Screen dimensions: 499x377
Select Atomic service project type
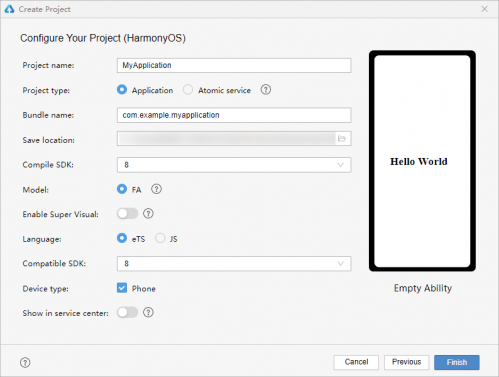[x=188, y=90]
